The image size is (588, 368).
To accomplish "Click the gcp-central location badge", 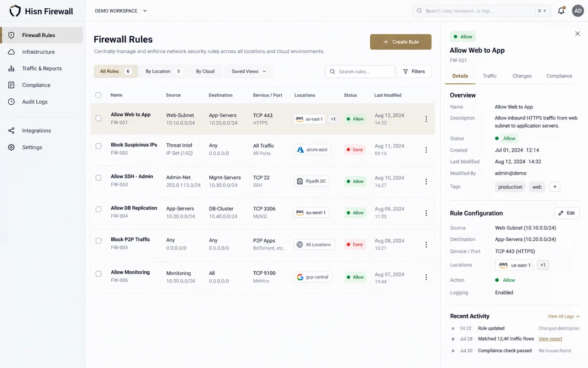I will [x=313, y=277].
